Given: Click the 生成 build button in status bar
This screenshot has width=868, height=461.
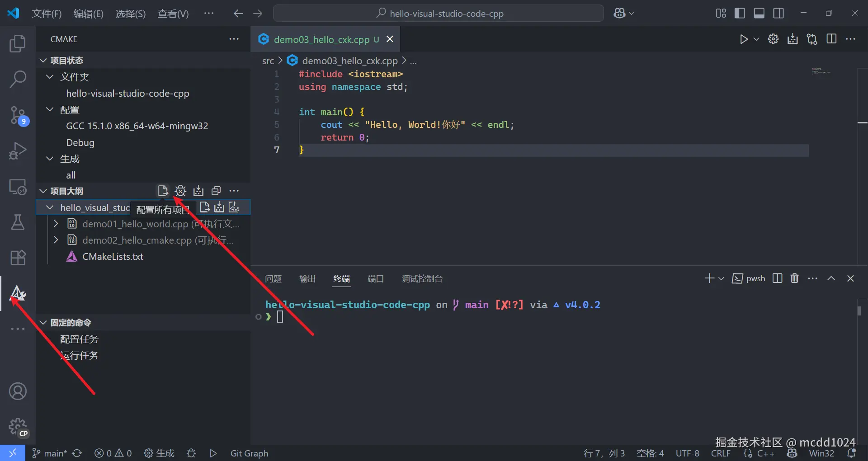Looking at the screenshot, I should [x=159, y=453].
